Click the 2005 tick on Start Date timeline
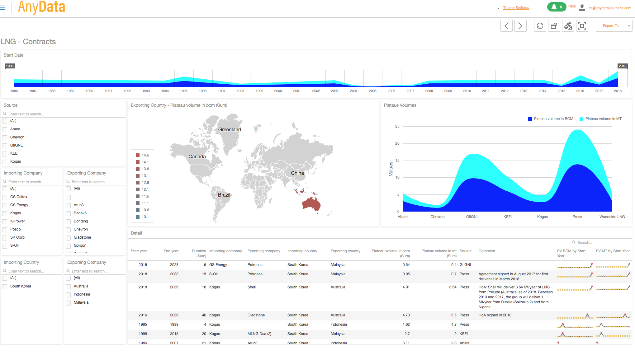Screen dimensions: 635x364 pos(372,91)
